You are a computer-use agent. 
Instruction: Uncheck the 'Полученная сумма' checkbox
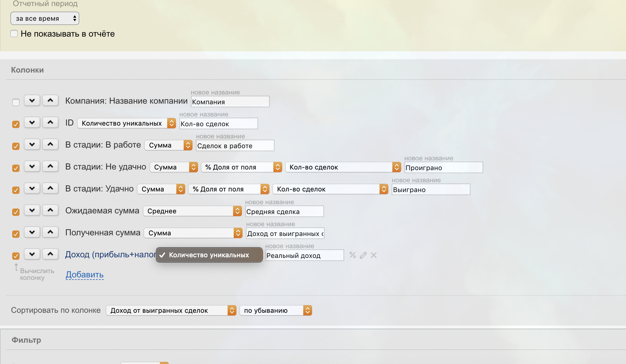(16, 234)
